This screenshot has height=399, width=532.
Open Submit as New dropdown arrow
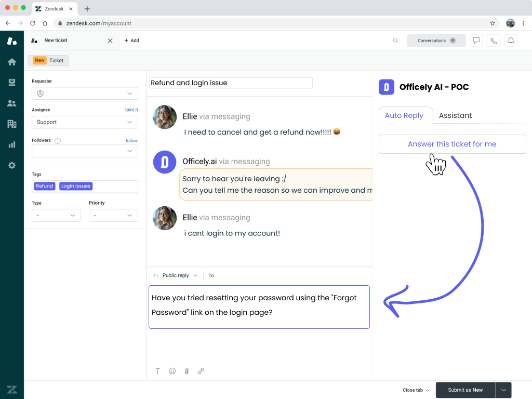[503, 390]
